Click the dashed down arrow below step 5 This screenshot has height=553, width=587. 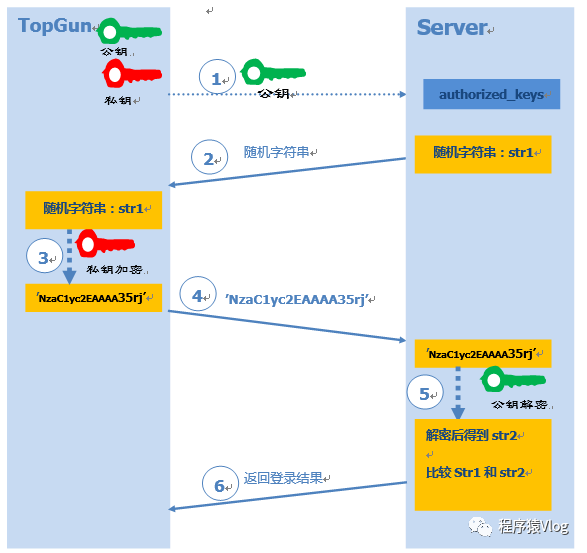click(458, 393)
